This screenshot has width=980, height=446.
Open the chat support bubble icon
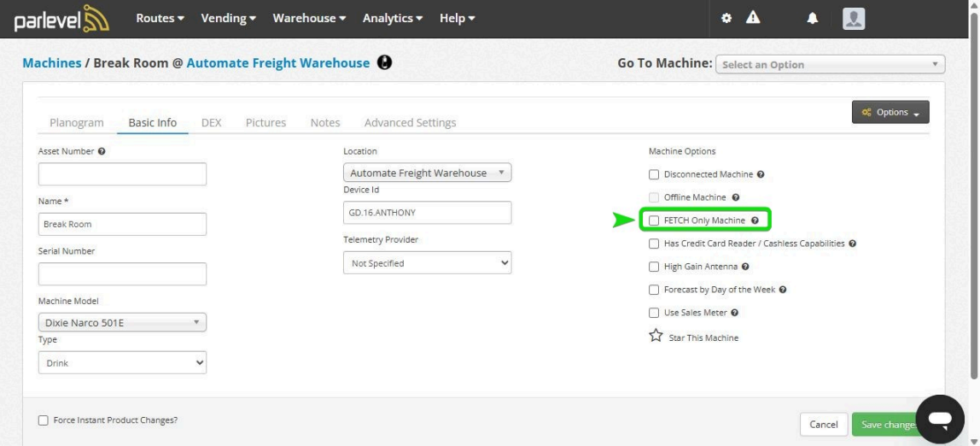point(940,419)
